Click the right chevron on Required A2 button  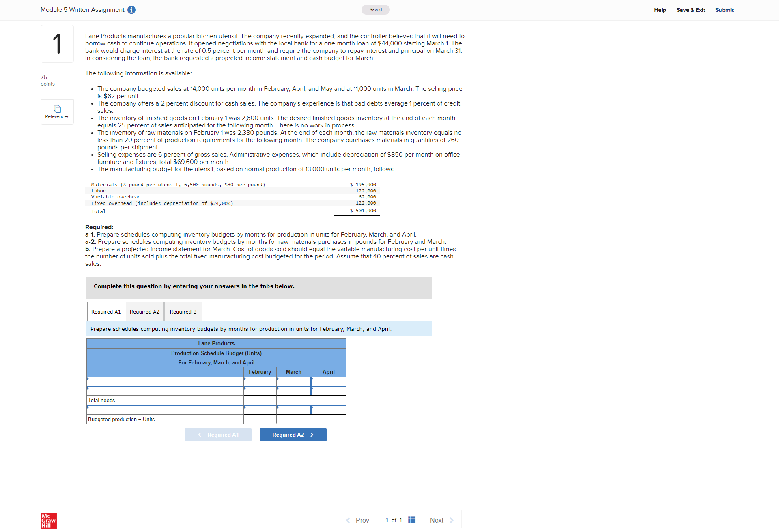[312, 434]
